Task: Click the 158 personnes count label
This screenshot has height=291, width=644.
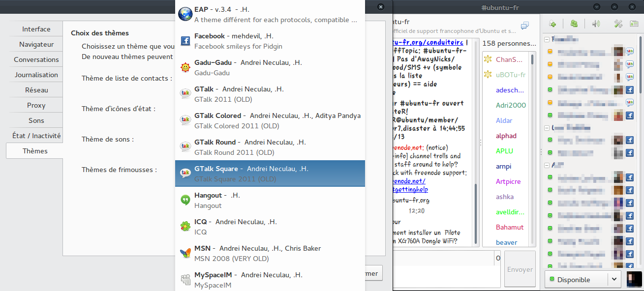Action: click(x=510, y=43)
